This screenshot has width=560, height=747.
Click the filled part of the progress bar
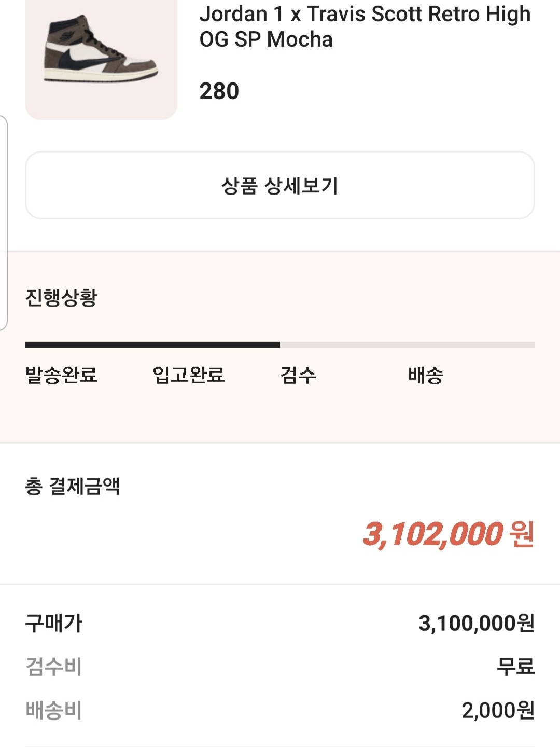152,345
